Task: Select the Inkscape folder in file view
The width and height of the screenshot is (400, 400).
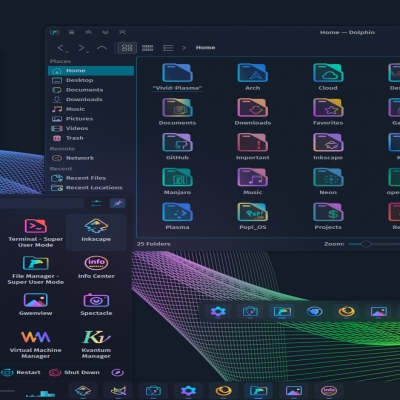Action: [328, 142]
